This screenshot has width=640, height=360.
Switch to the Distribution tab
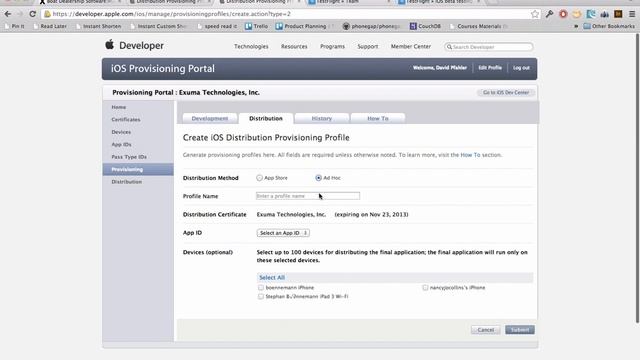click(x=266, y=118)
